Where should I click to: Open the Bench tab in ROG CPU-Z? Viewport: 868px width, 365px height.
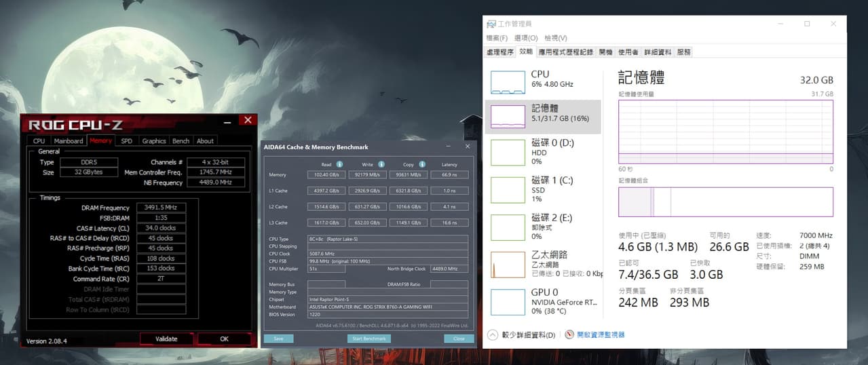click(181, 141)
